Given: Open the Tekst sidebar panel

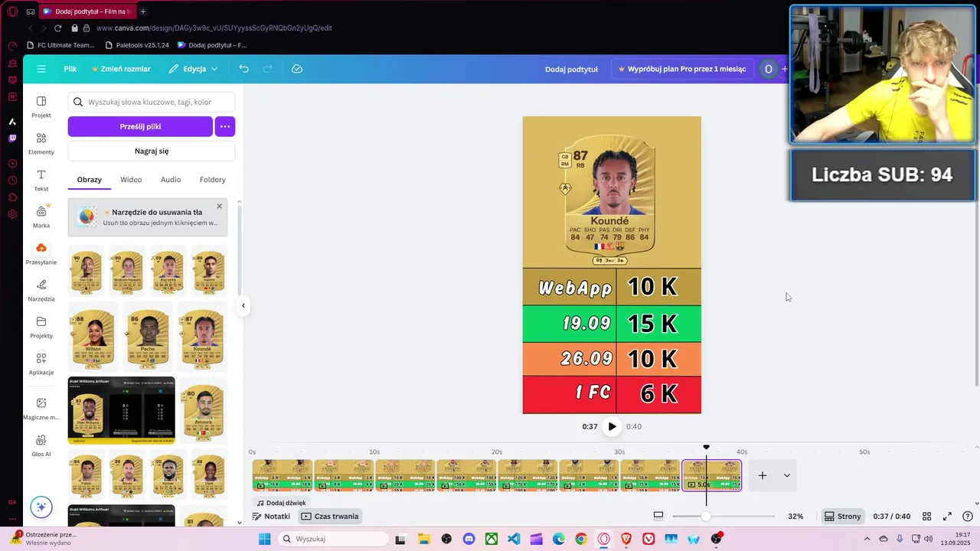Looking at the screenshot, I should coord(41,180).
